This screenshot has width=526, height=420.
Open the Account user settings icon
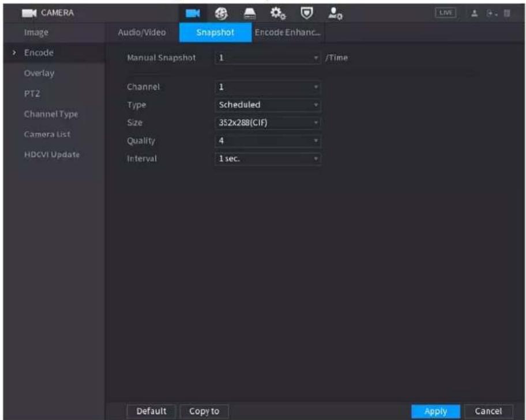click(x=335, y=13)
